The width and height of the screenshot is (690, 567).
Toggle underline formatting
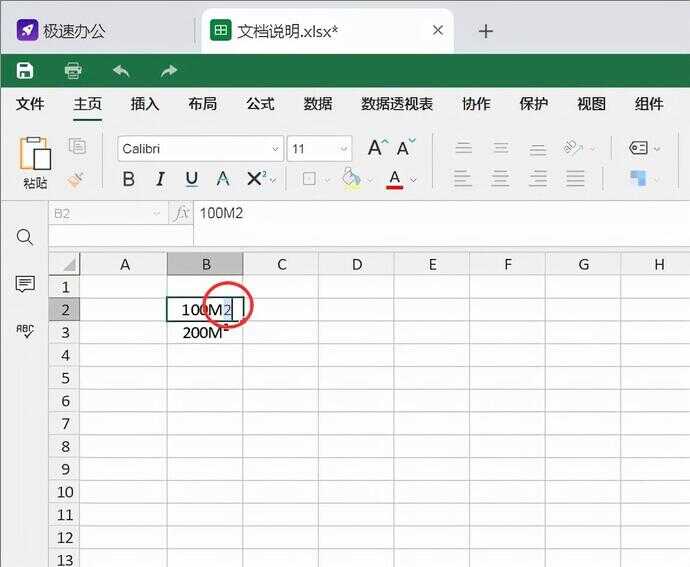pyautogui.click(x=191, y=179)
